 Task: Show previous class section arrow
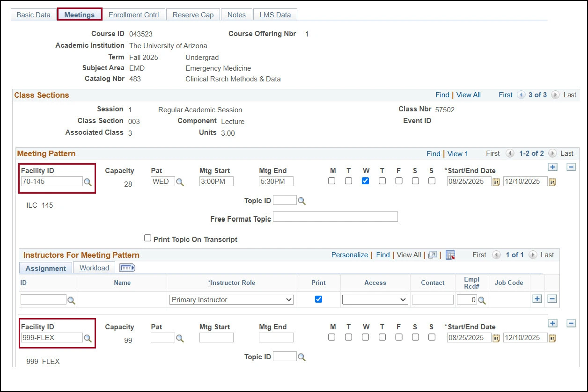point(521,95)
